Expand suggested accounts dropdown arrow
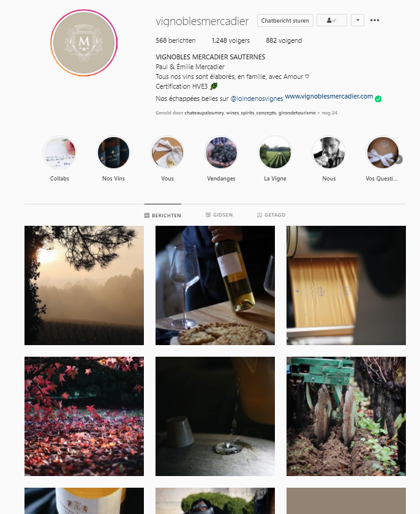 point(358,20)
